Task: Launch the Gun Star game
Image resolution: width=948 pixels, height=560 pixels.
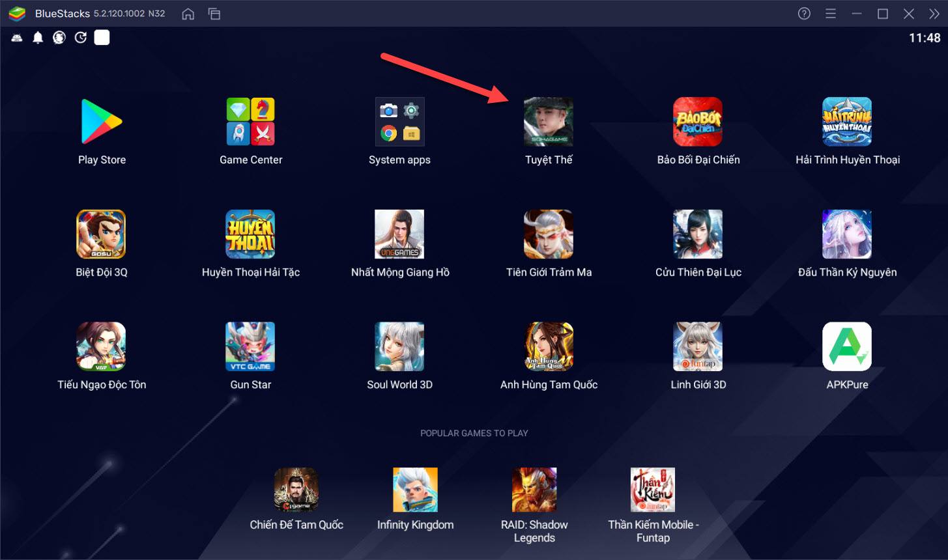Action: tap(251, 346)
